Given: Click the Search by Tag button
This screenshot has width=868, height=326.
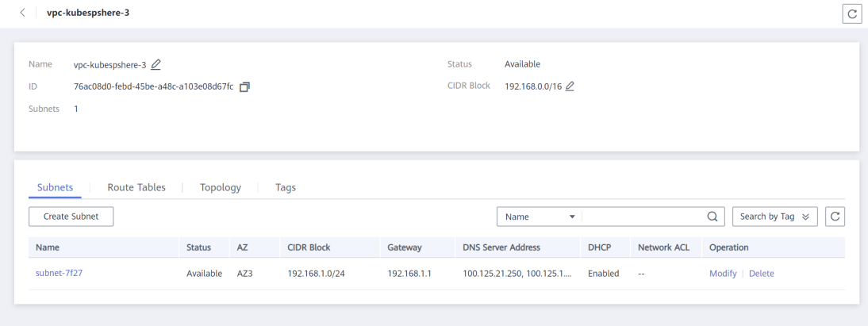Looking at the screenshot, I should point(775,217).
